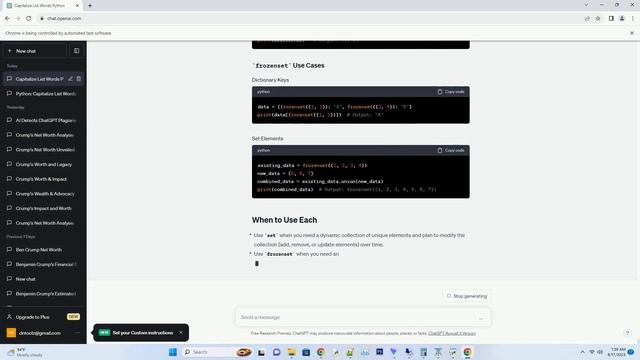The width and height of the screenshot is (640, 360).
Task: Open the Crump's Worth and Legacy chat
Action: 43,164
